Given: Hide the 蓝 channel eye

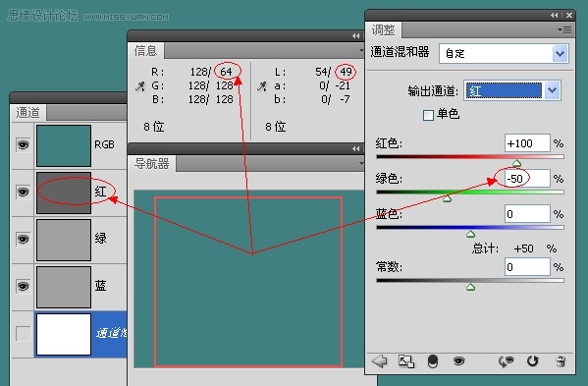Looking at the screenshot, I should coord(23,286).
